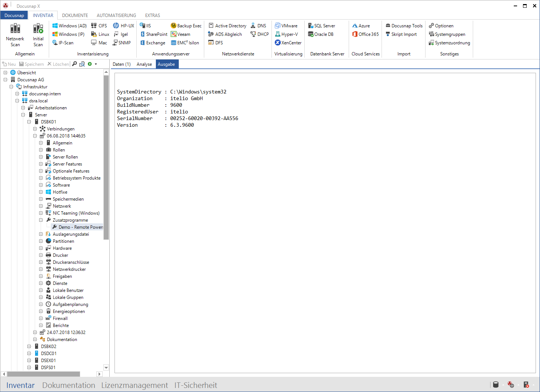
Task: Click the Löschen button
Action: click(58, 64)
